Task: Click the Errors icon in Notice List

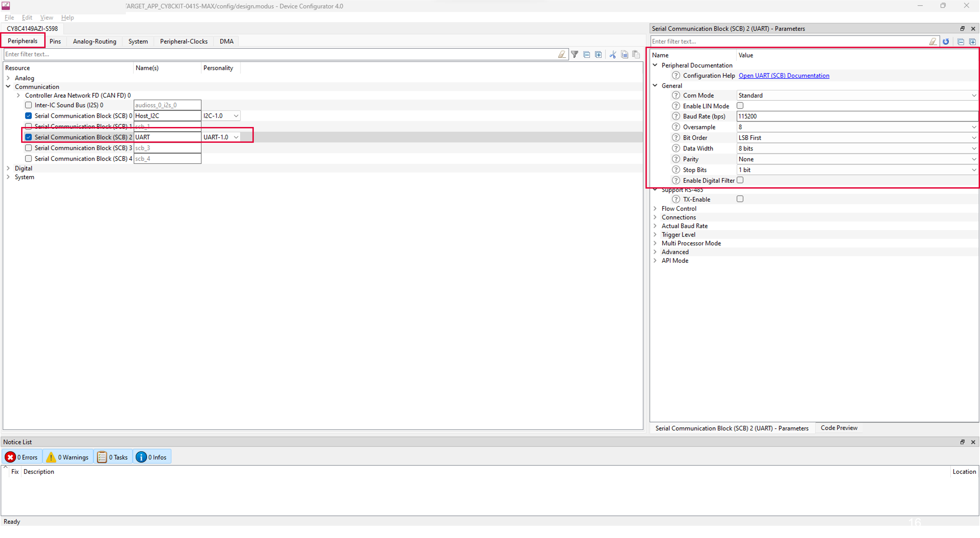Action: coord(10,457)
